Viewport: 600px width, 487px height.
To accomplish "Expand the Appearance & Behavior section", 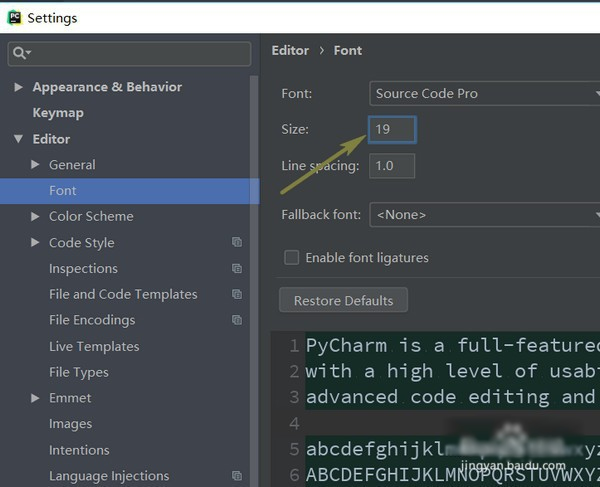I will click(18, 87).
